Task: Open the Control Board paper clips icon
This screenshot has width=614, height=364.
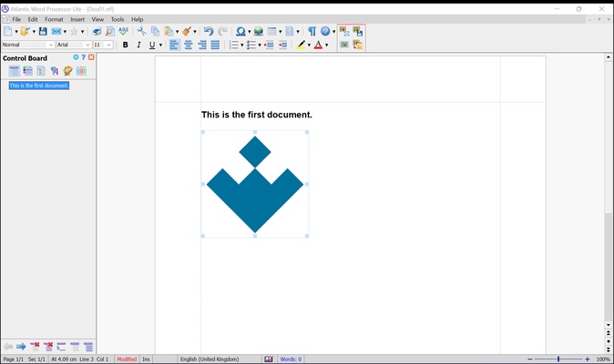Action: tap(81, 71)
